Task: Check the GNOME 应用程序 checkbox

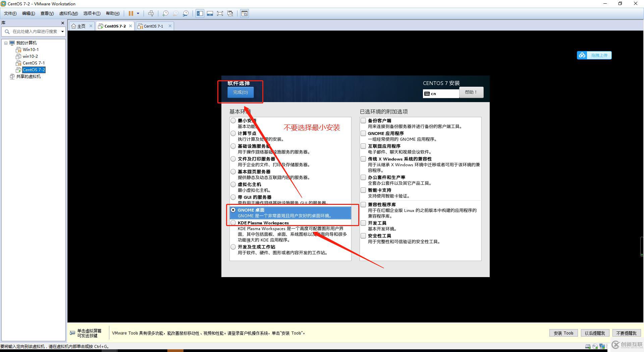Action: coord(363,133)
